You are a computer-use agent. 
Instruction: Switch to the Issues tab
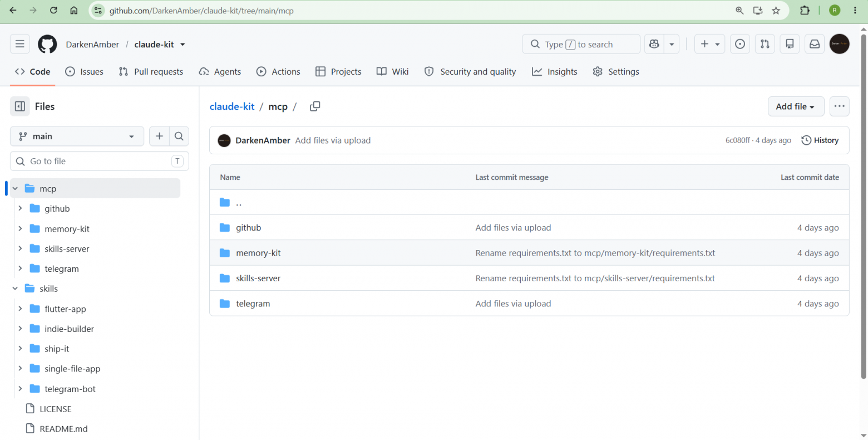(x=85, y=72)
